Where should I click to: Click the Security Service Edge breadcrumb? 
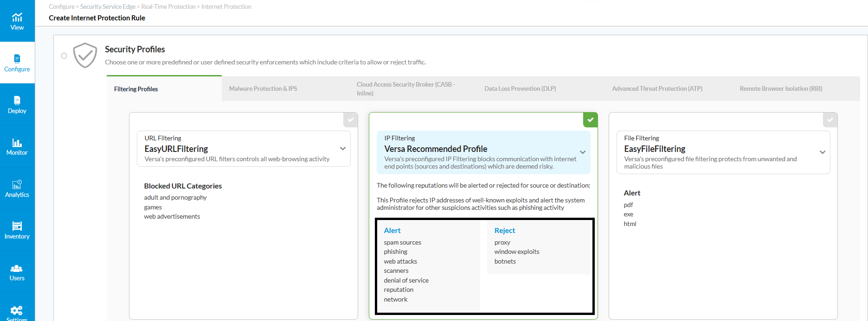pyautogui.click(x=108, y=6)
